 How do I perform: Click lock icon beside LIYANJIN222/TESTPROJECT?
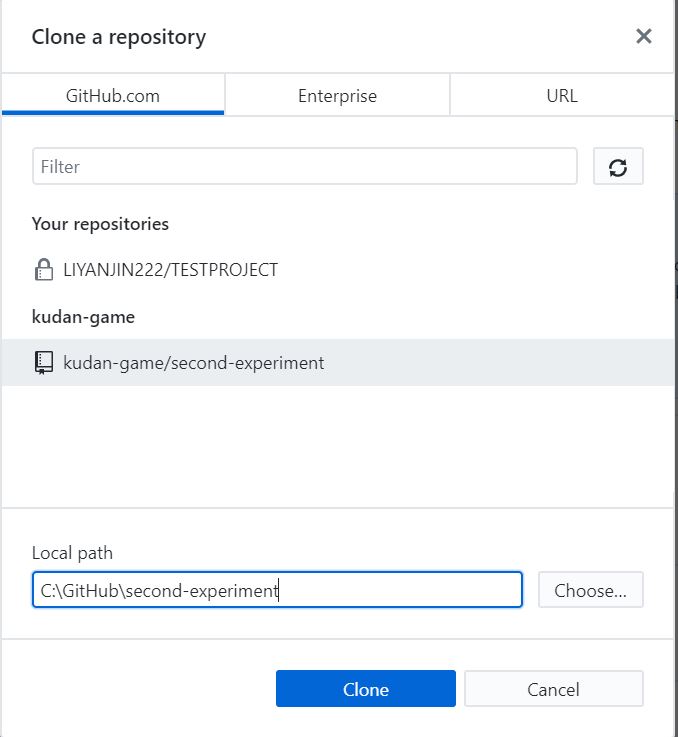click(x=44, y=269)
